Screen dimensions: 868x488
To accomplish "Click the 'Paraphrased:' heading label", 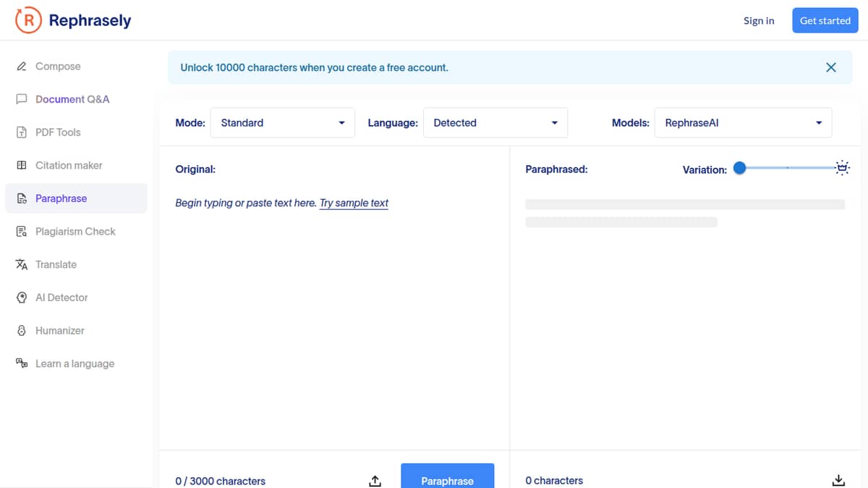I will pos(556,169).
